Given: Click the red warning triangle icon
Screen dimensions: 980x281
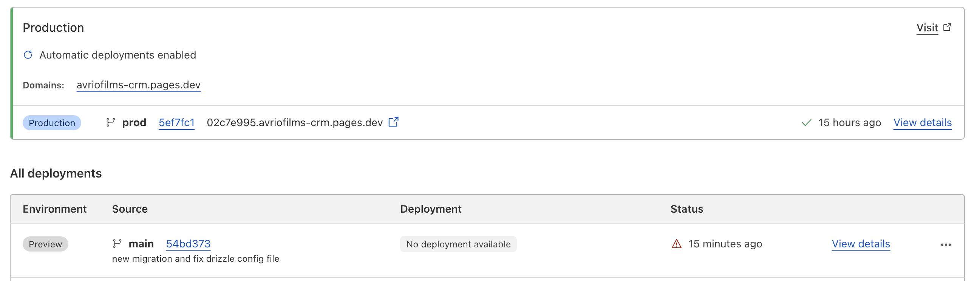Looking at the screenshot, I should pyautogui.click(x=676, y=244).
